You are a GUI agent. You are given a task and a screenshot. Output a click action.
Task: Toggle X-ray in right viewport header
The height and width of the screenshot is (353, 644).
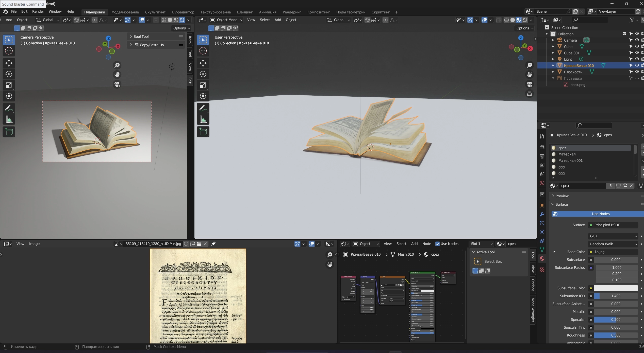point(499,20)
